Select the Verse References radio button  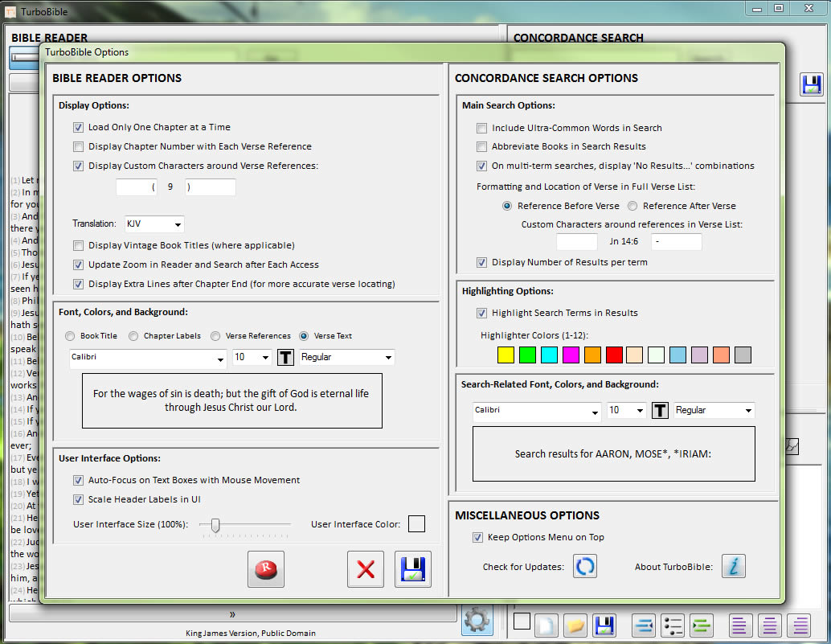click(215, 336)
